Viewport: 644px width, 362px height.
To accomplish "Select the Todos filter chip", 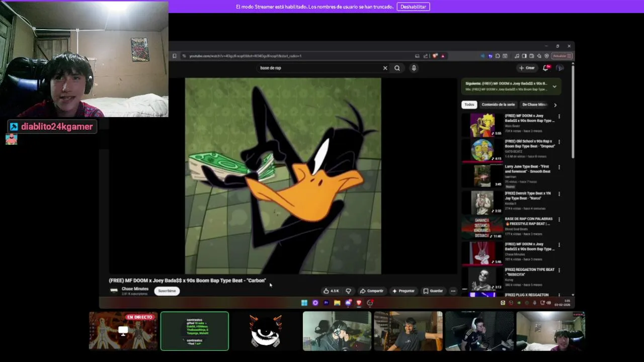I will tap(469, 105).
